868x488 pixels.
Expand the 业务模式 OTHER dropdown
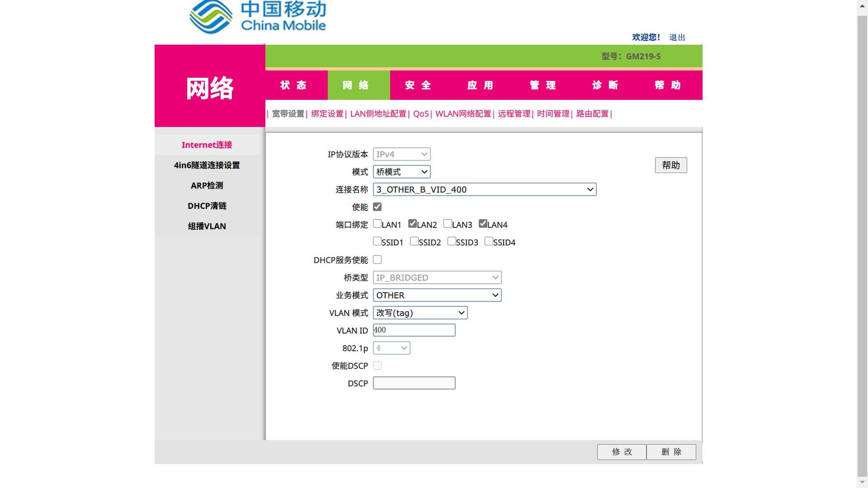(x=437, y=295)
